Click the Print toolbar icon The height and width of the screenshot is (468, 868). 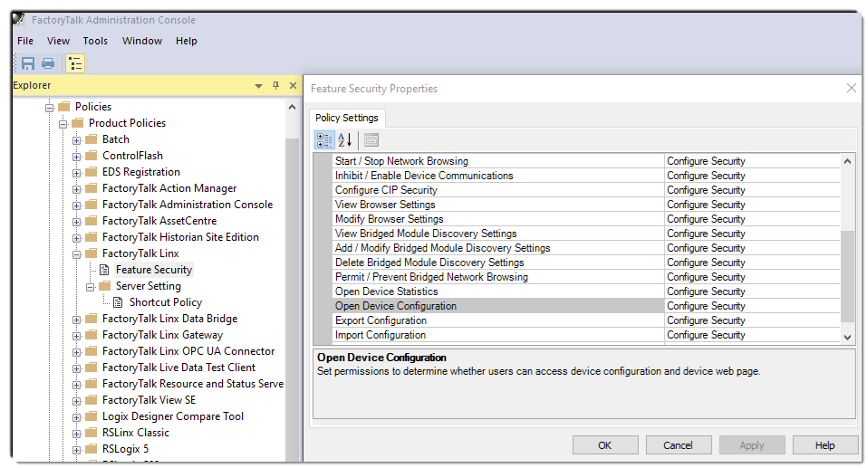[x=48, y=63]
